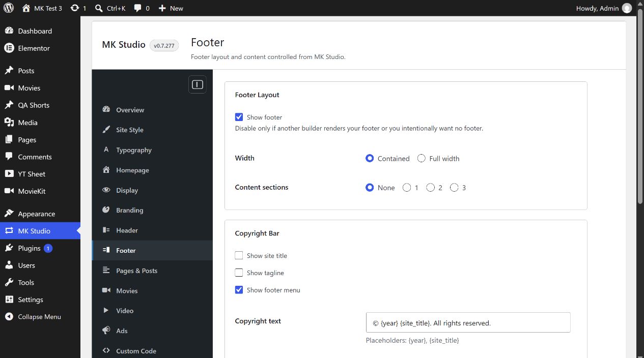Click the Copyright text input field
Image resolution: width=644 pixels, height=358 pixels.
[468, 322]
